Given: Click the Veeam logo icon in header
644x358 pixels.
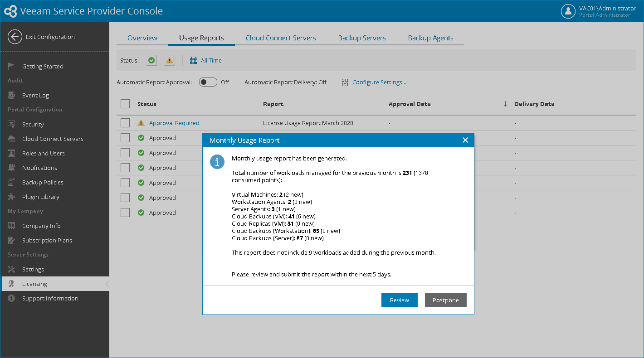Looking at the screenshot, I should click(x=10, y=11).
